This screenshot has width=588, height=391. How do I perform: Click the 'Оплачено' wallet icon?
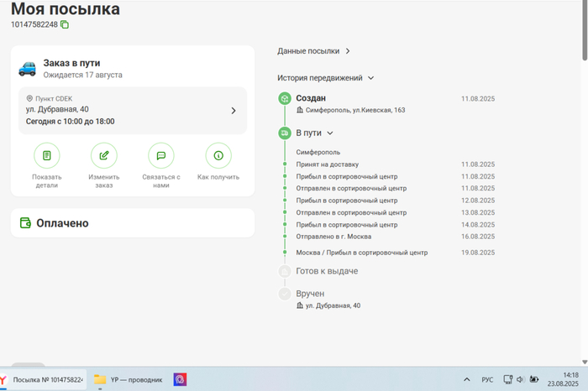click(25, 223)
